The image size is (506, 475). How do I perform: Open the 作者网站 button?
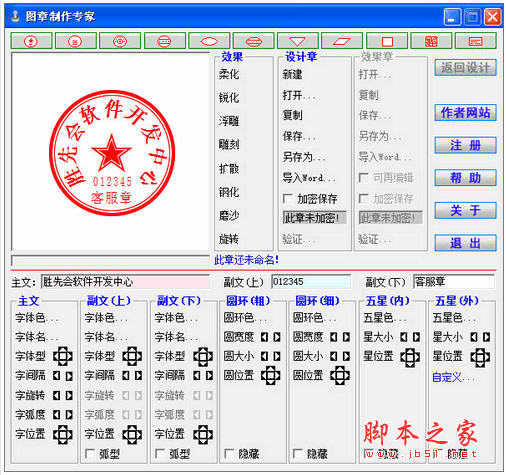[x=465, y=113]
